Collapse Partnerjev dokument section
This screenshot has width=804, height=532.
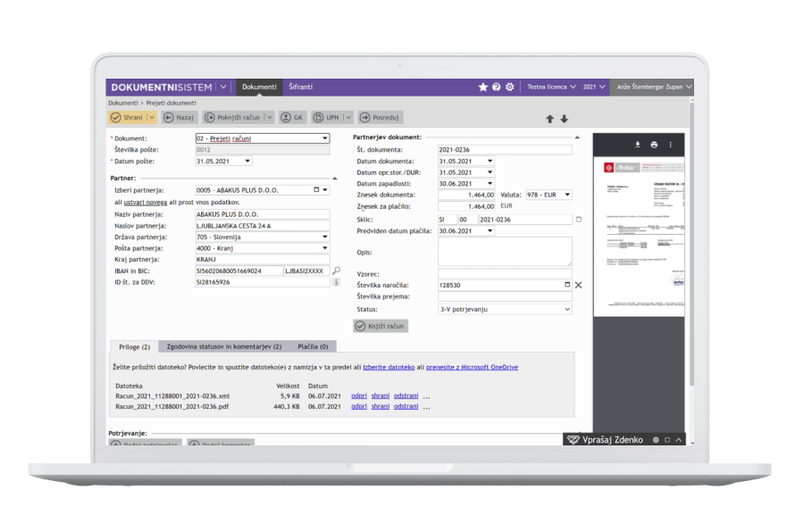pyautogui.click(x=577, y=137)
